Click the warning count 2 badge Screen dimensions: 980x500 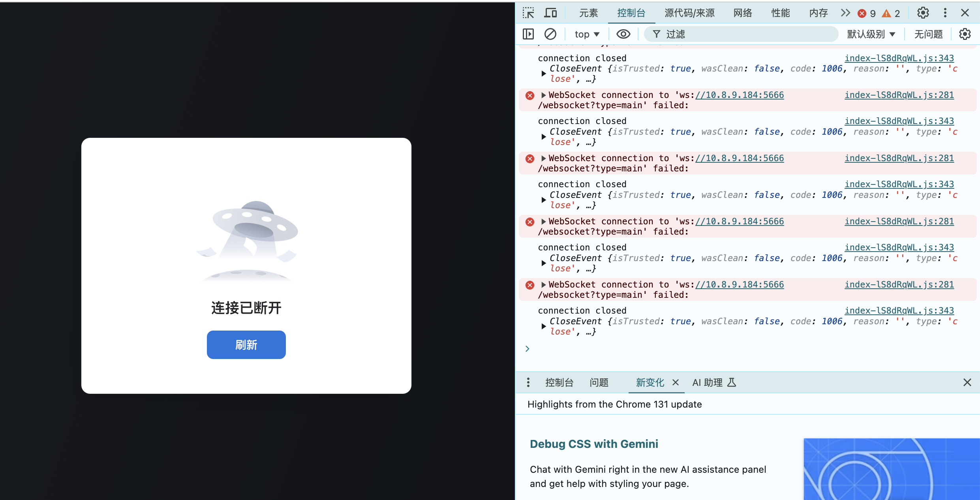891,13
